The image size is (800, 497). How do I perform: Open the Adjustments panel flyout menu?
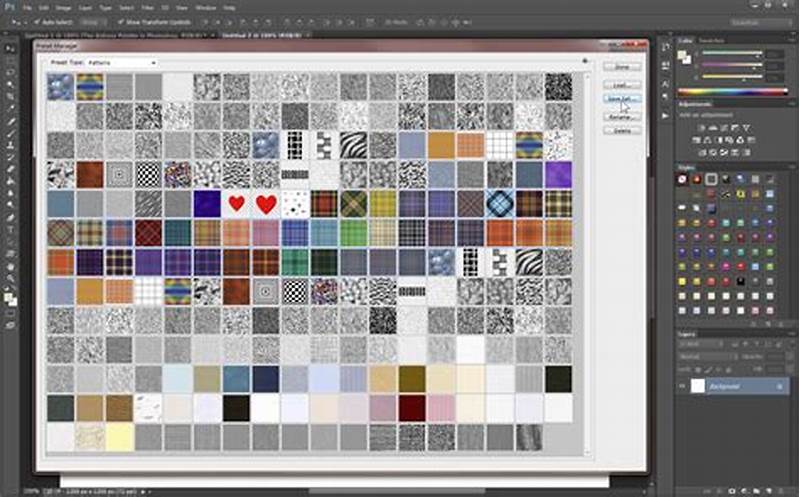click(x=792, y=104)
